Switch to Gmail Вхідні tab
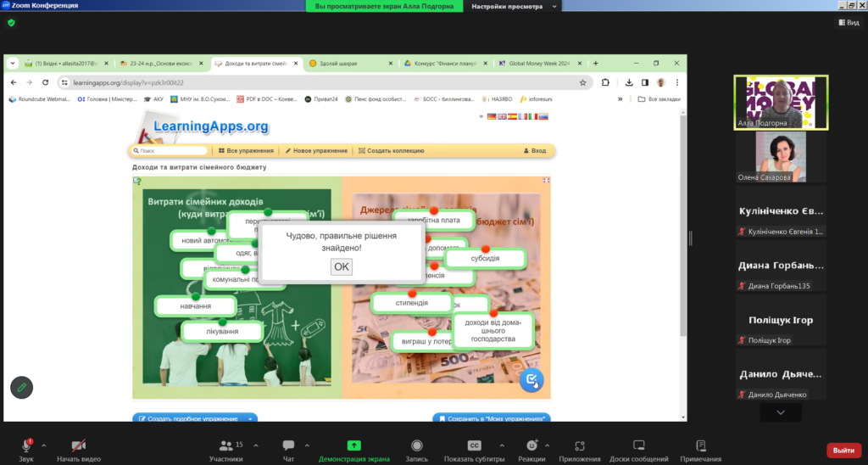 point(65,63)
